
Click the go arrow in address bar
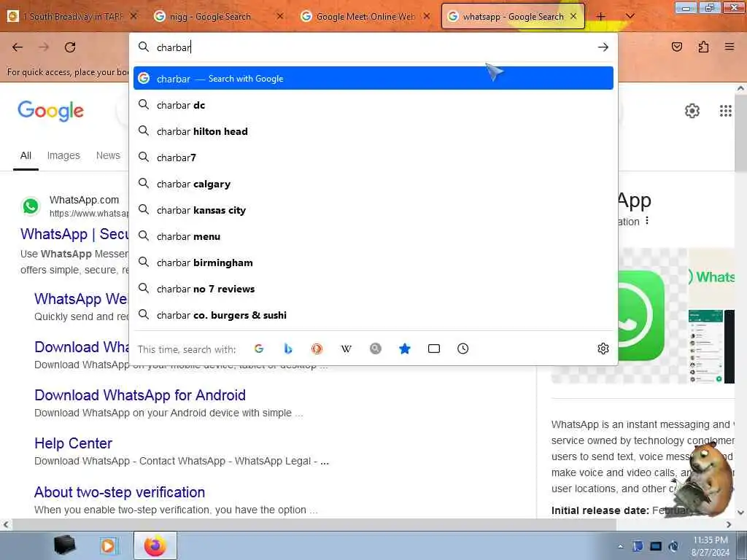tap(603, 47)
